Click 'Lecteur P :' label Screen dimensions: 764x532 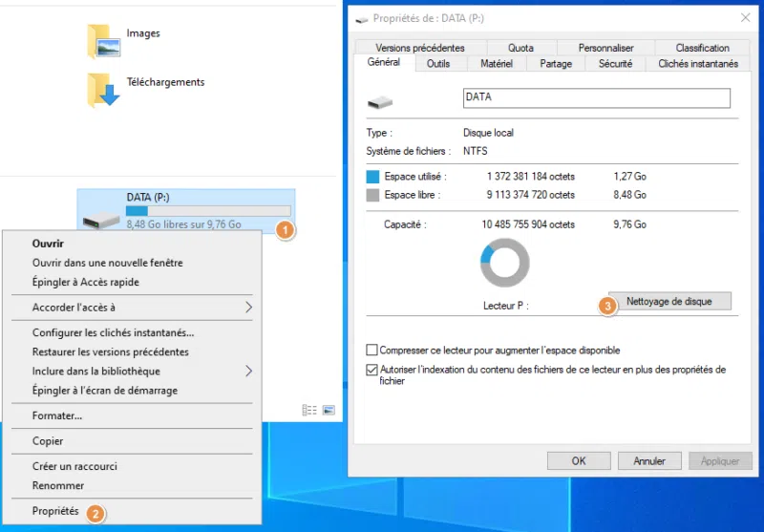[506, 306]
